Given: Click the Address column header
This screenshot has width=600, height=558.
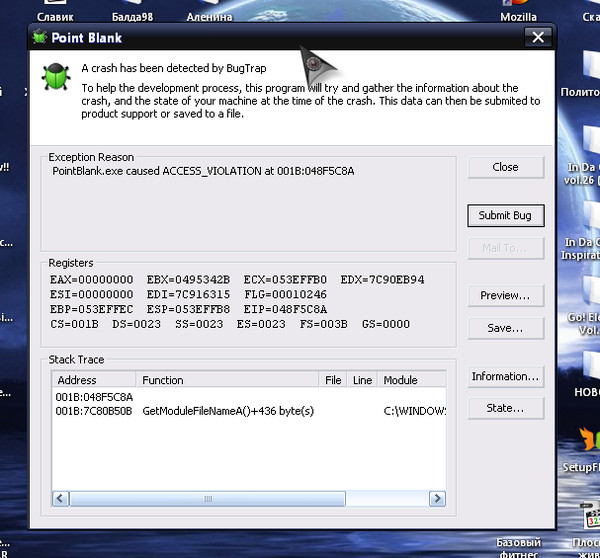Looking at the screenshot, I should [94, 380].
